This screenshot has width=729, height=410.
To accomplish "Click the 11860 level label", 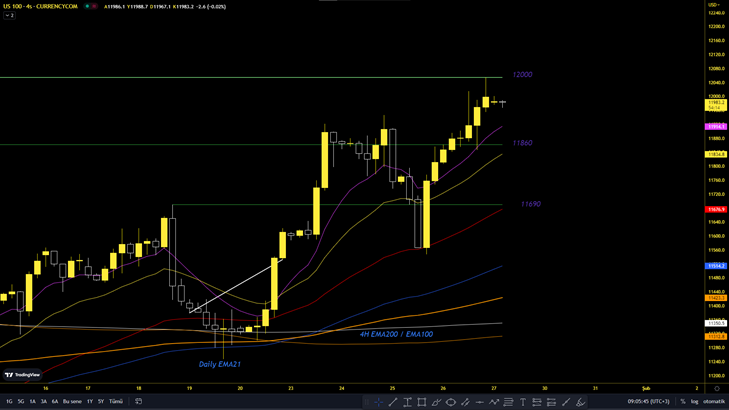I will [523, 143].
